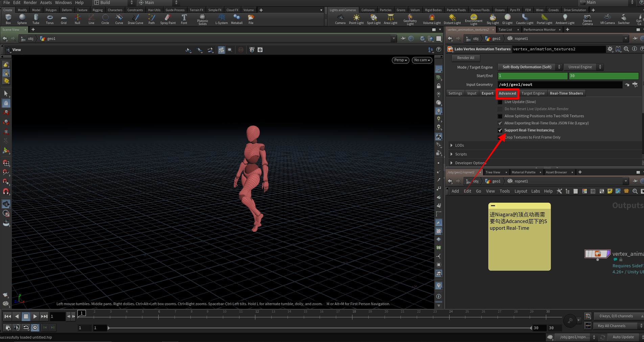Open the Persp viewport dropdown

point(400,60)
